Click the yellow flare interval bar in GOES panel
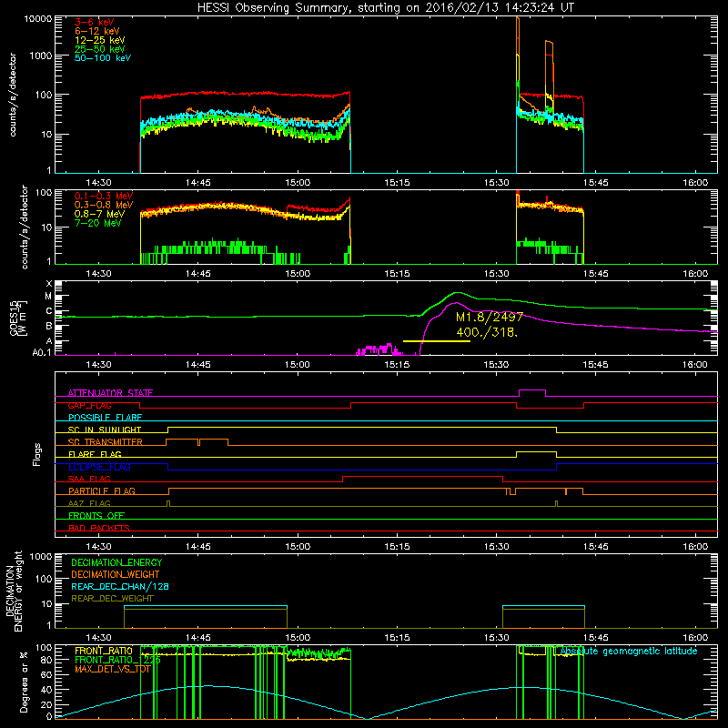 437,341
